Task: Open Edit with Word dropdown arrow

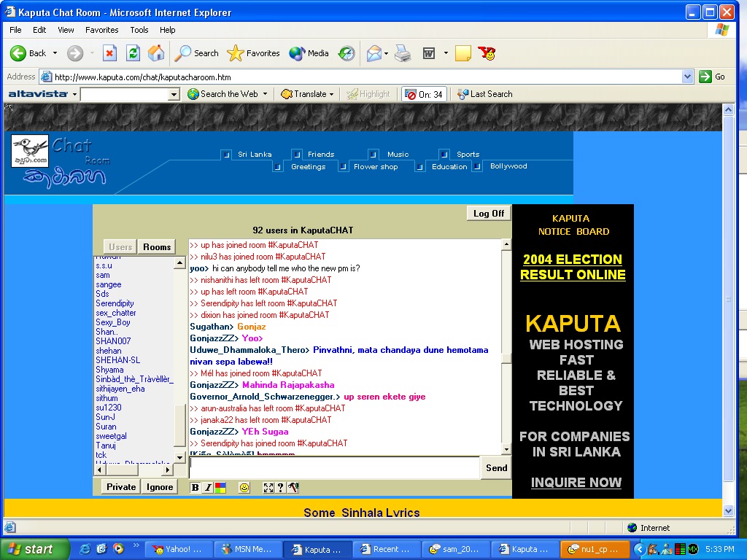Action: 446,53
